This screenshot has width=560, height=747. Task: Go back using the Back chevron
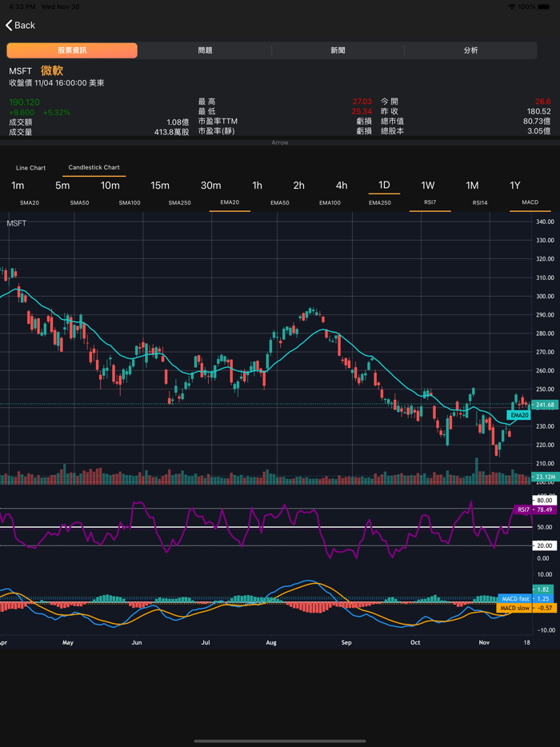[x=20, y=26]
